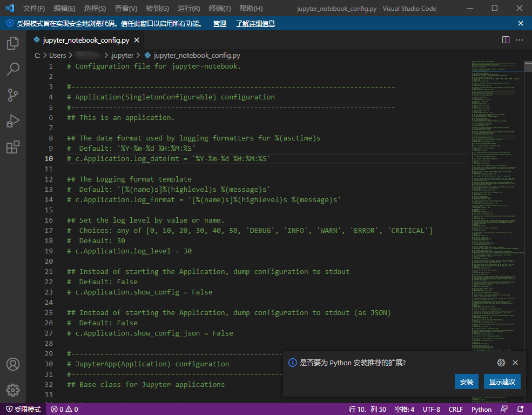Click the 管理 link in banner

219,23
